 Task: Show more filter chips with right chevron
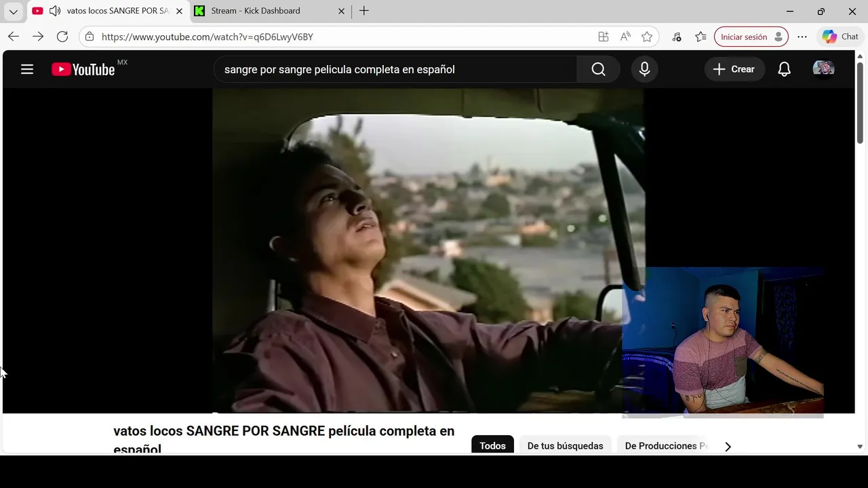point(728,447)
